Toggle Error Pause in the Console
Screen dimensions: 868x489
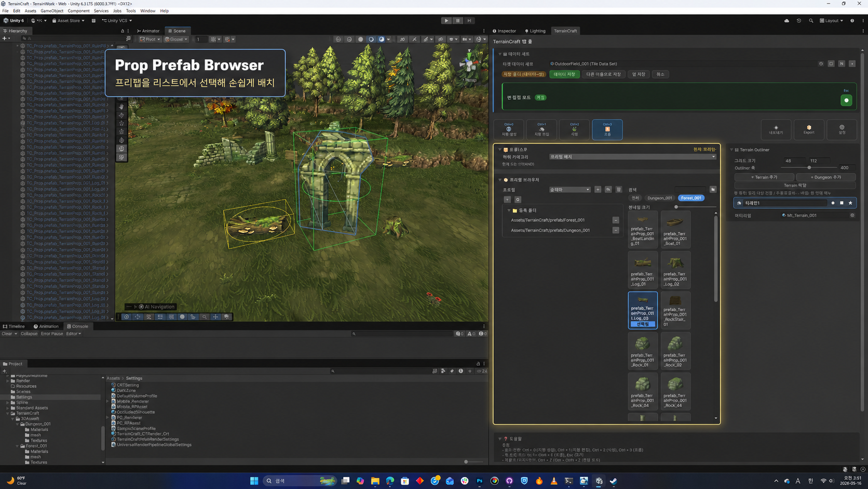[x=52, y=334]
